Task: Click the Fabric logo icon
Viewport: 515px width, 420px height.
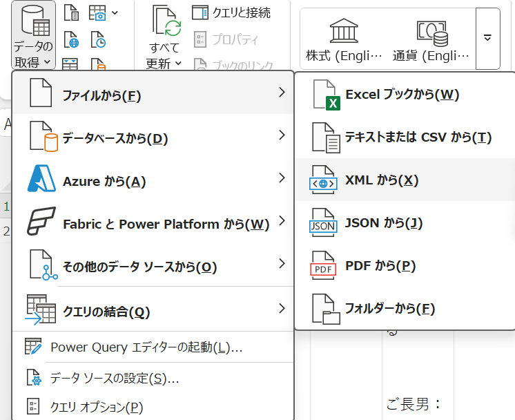Action: (x=41, y=221)
